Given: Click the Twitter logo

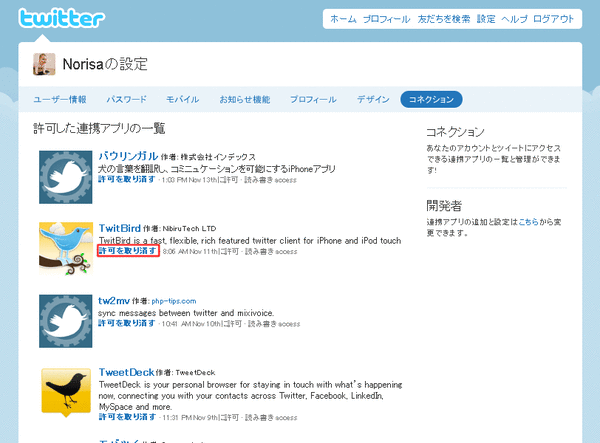Looking at the screenshot, I should (61, 18).
